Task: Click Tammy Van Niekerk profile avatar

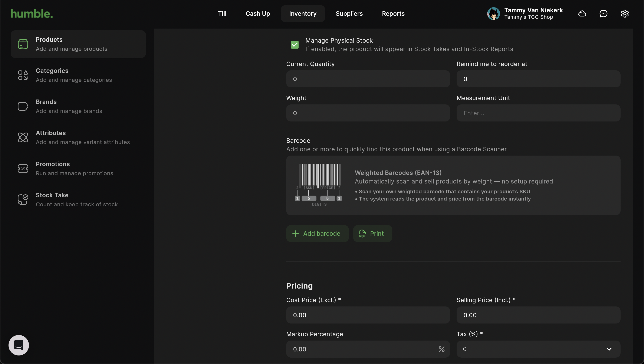Action: (493, 13)
